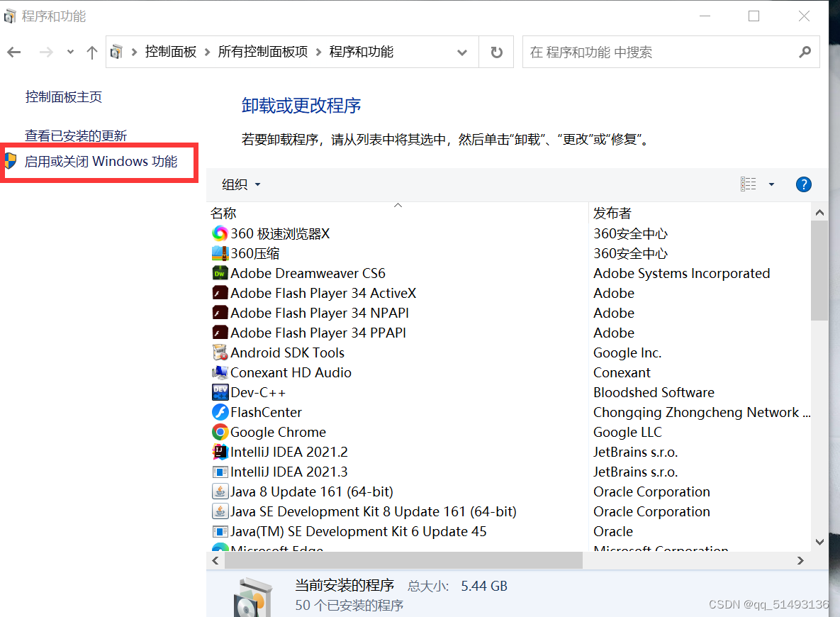Click publisher Bloodshed Software
Viewport: 840px width, 617px height.
point(654,392)
